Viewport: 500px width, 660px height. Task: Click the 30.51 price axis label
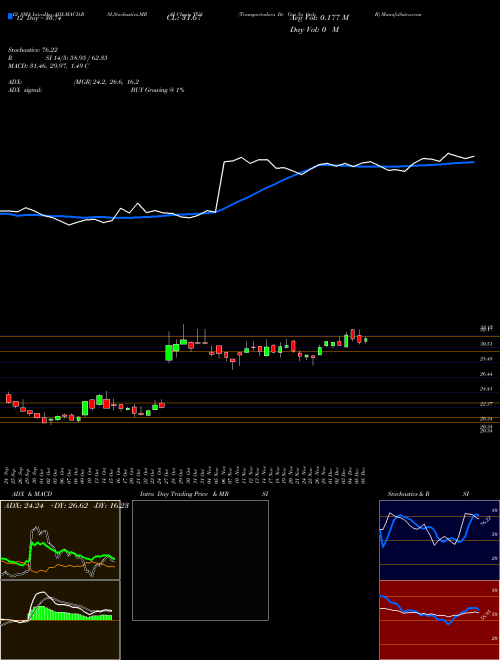[486, 344]
